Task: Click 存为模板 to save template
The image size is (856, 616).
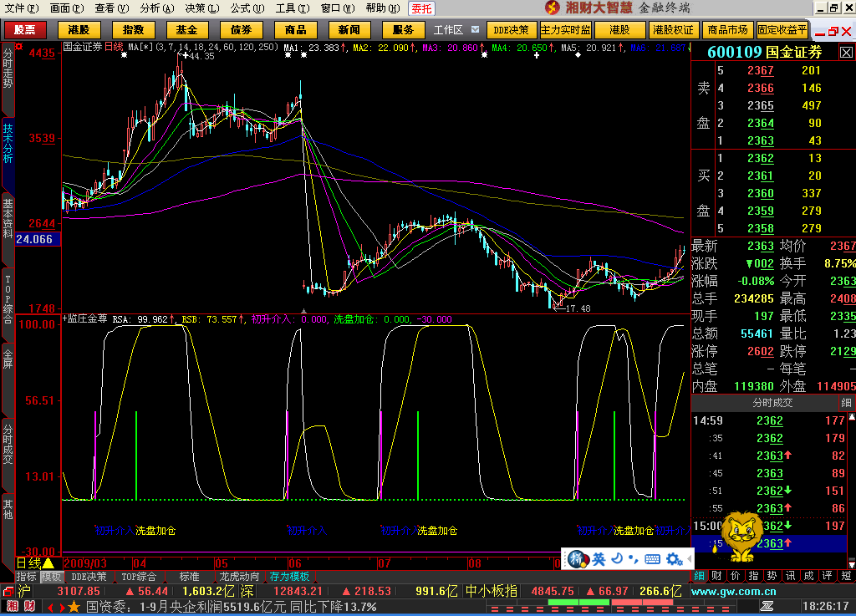Action: 290,577
